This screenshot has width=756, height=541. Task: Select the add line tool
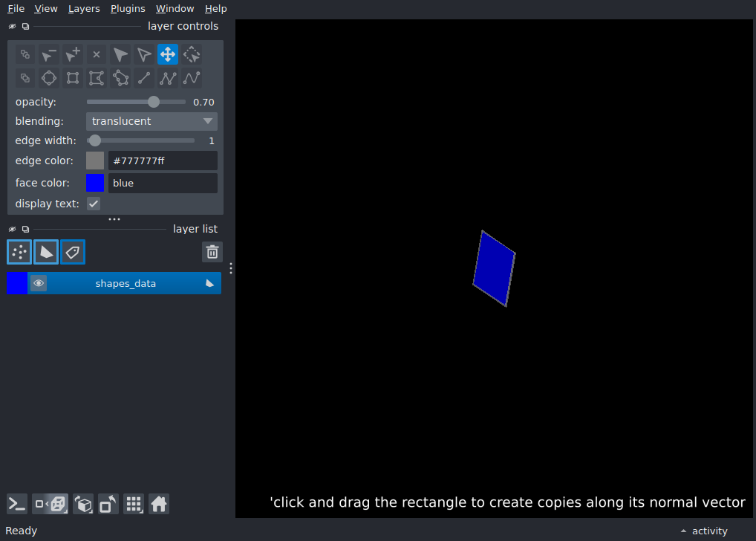coord(144,78)
